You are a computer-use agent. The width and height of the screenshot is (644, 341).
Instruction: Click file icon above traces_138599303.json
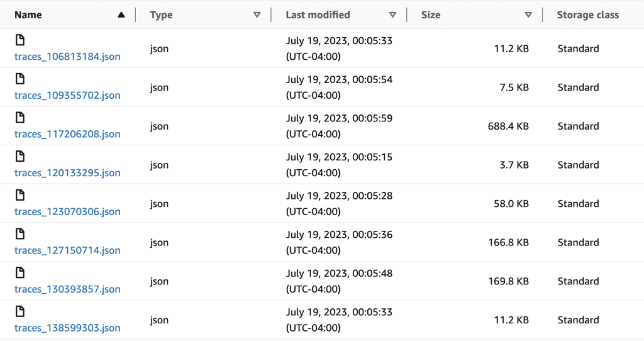pos(19,311)
